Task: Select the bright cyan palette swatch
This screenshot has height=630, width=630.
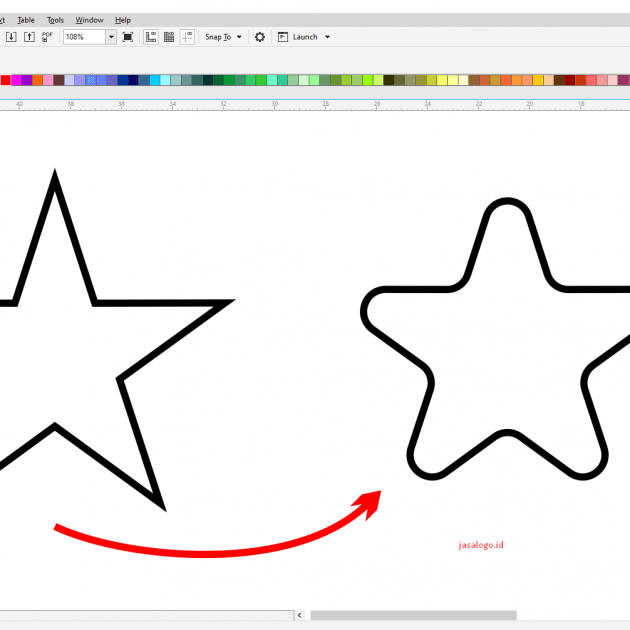Action: coord(155,80)
